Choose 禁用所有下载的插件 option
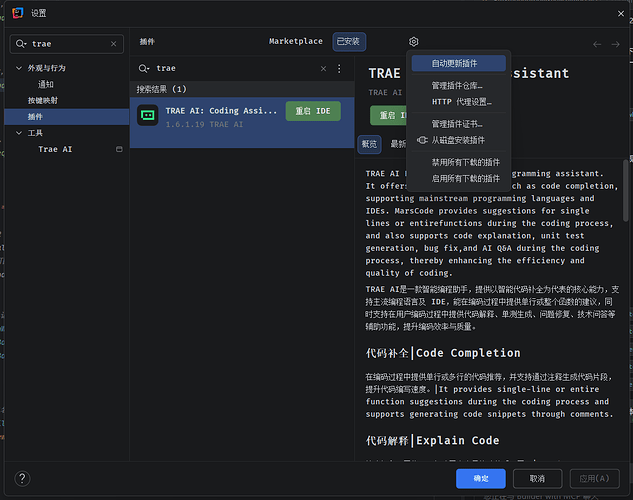This screenshot has width=633, height=500. 459,162
